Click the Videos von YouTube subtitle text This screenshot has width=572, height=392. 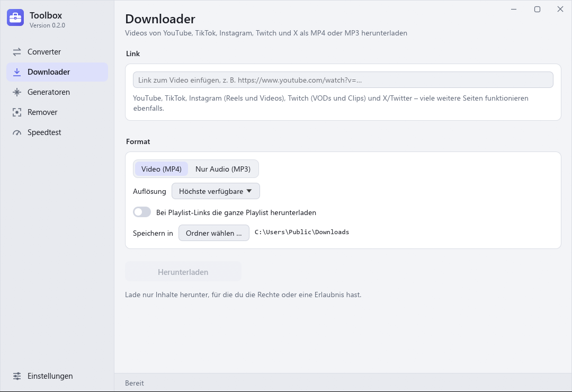266,33
